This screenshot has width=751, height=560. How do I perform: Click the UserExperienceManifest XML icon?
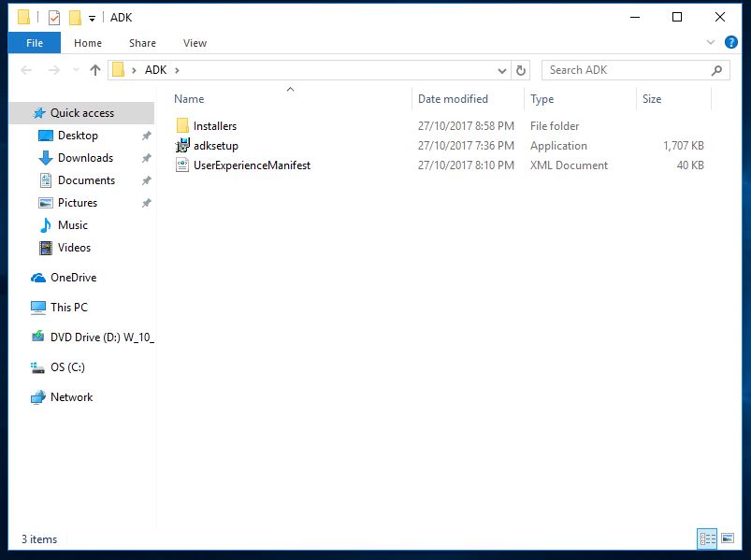pos(182,165)
